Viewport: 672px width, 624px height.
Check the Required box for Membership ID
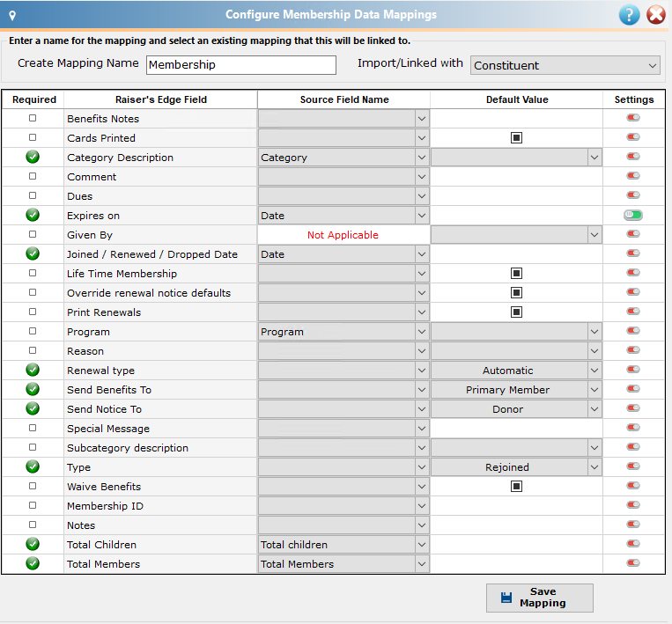pos(33,505)
